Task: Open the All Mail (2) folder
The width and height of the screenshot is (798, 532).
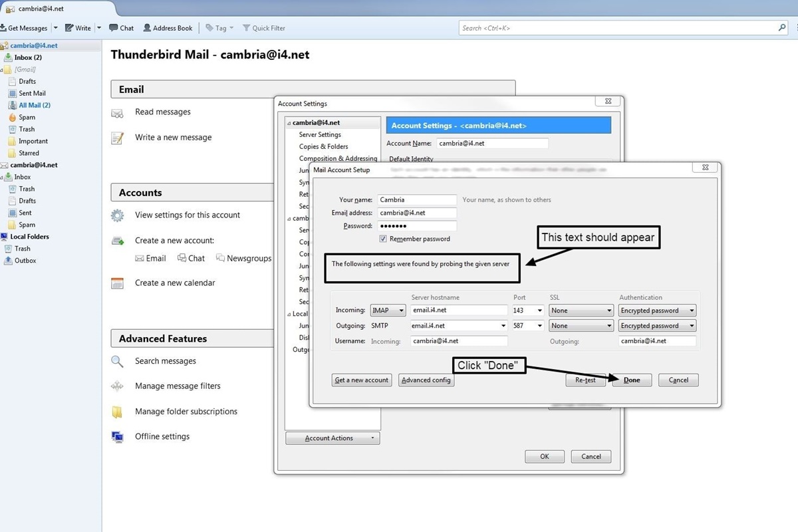Action: point(35,105)
